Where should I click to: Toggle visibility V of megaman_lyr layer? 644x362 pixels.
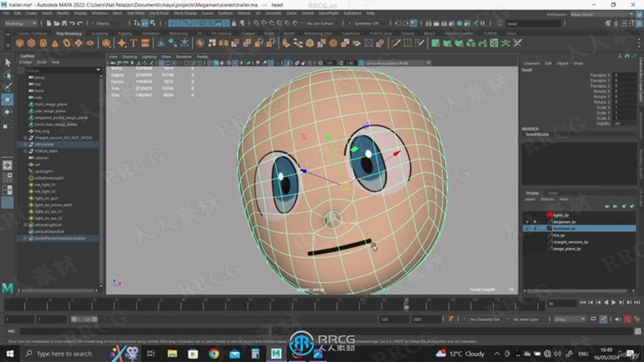tap(527, 222)
